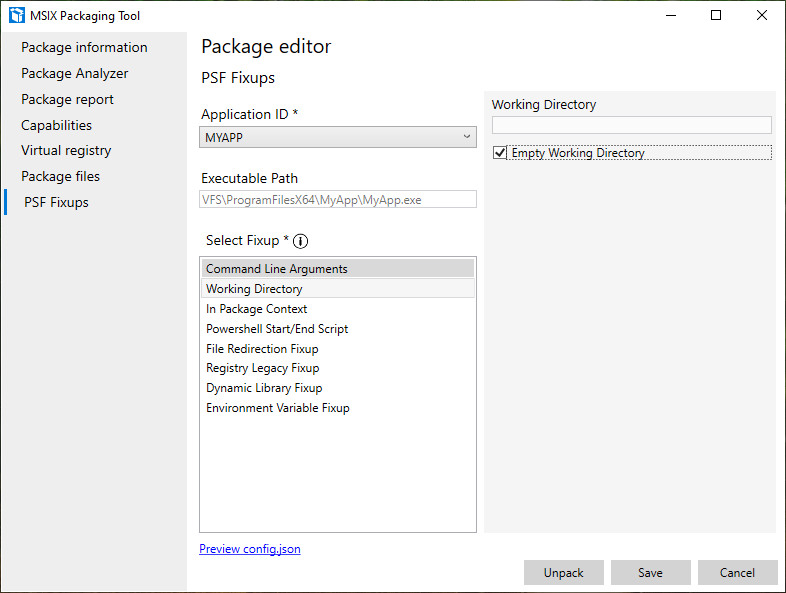
Task: Uncheck Empty Working Directory checkbox
Action: 500,152
